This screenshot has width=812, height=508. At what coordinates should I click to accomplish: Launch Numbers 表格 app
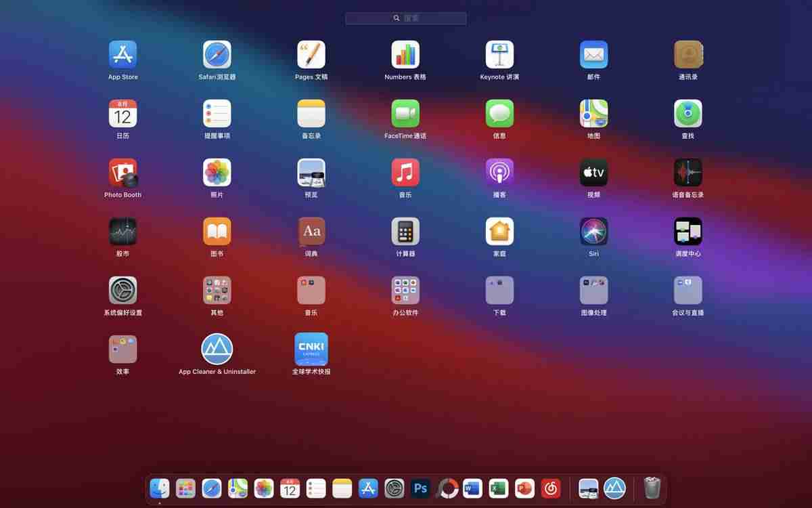tap(405, 55)
